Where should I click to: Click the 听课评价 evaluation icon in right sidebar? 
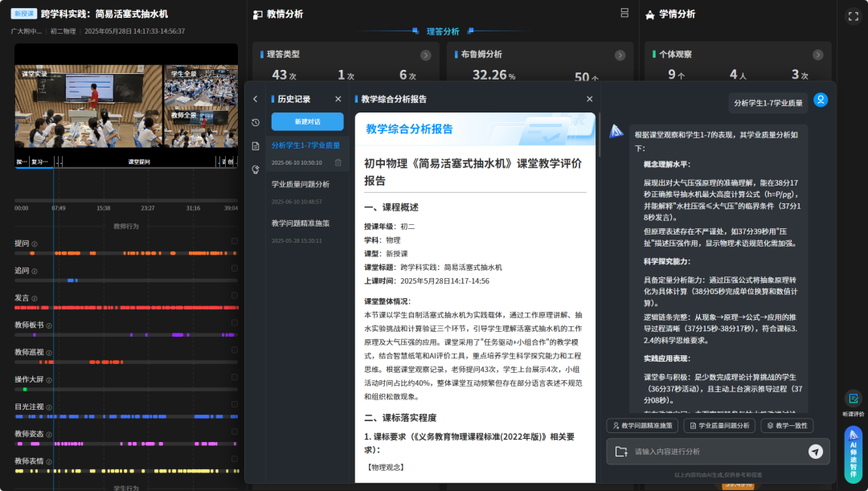pos(853,399)
